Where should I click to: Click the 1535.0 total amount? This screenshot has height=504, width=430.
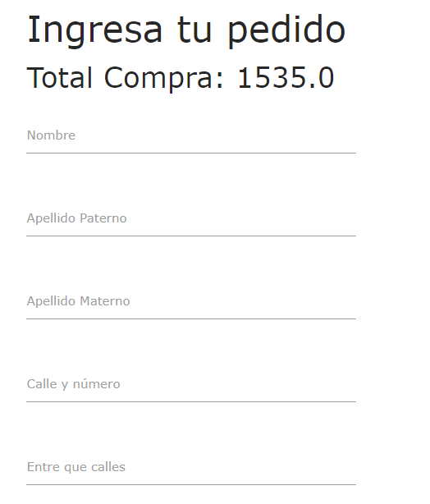click(286, 77)
